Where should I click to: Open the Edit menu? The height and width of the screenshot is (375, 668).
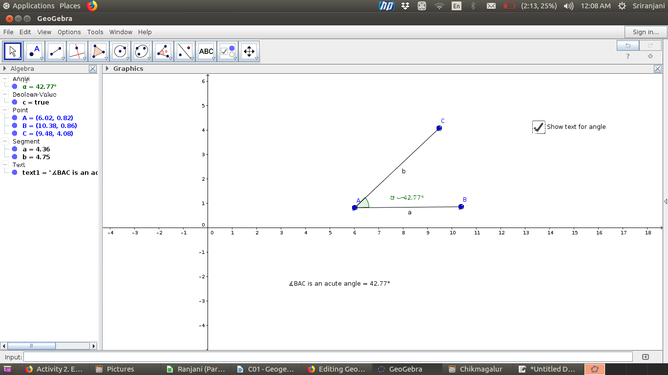(25, 32)
